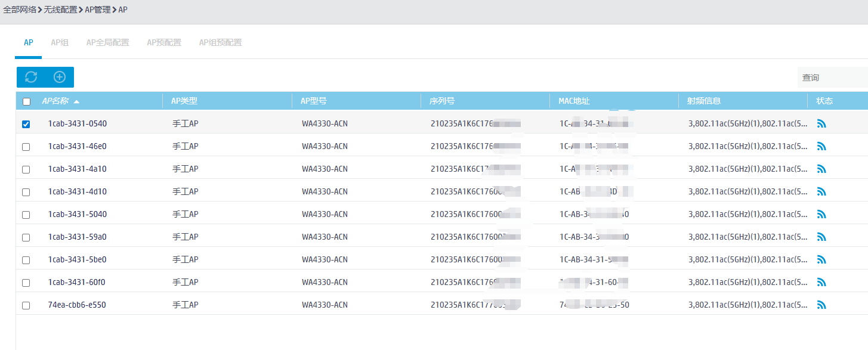Click status signal icon for 1cab-3431-60f0
The width and height of the screenshot is (868, 350).
coord(821,283)
